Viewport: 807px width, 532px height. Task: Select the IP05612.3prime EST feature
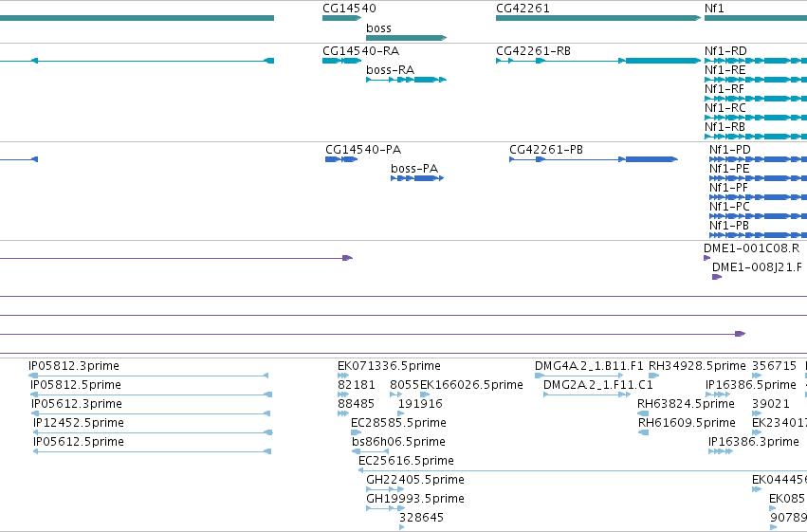(x=151, y=413)
